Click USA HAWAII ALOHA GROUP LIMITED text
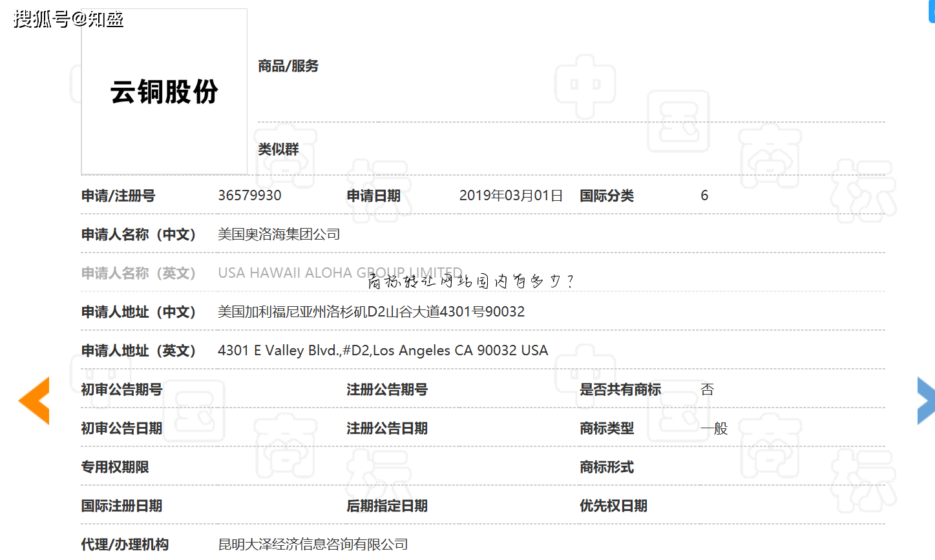Image resolution: width=935 pixels, height=560 pixels. (x=340, y=273)
